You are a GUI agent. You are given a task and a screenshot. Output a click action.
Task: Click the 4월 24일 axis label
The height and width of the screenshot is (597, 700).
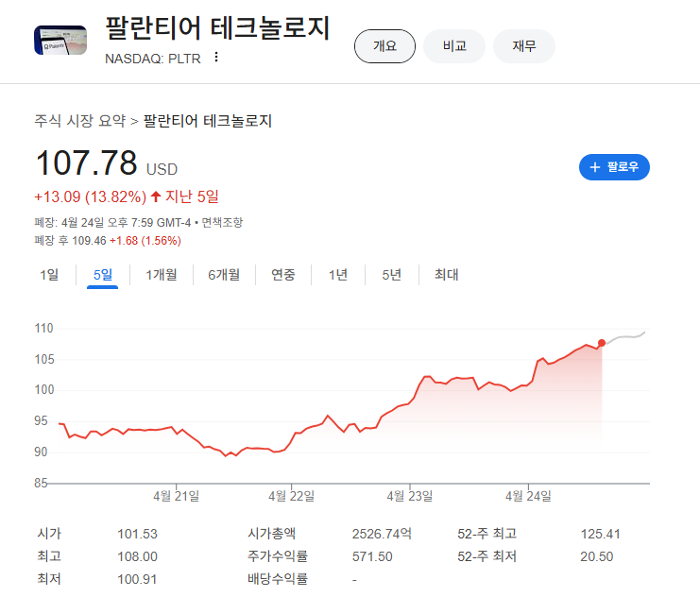tap(528, 496)
